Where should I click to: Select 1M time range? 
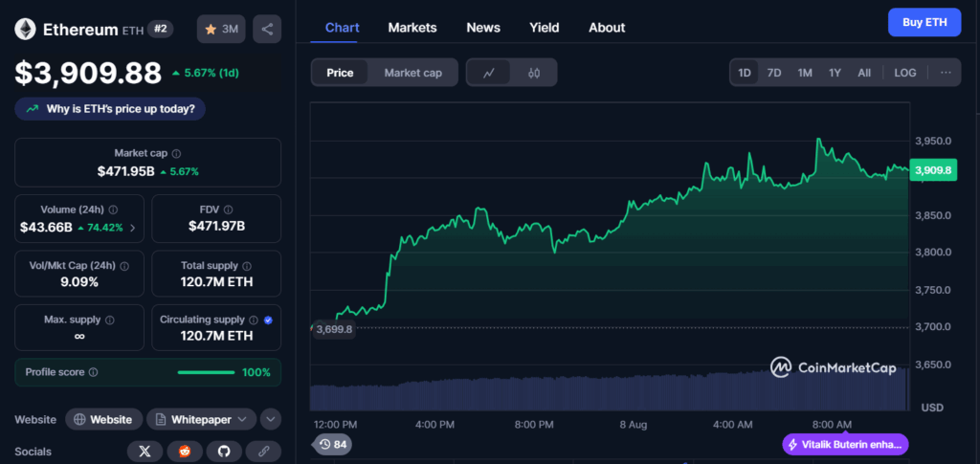[x=804, y=73]
